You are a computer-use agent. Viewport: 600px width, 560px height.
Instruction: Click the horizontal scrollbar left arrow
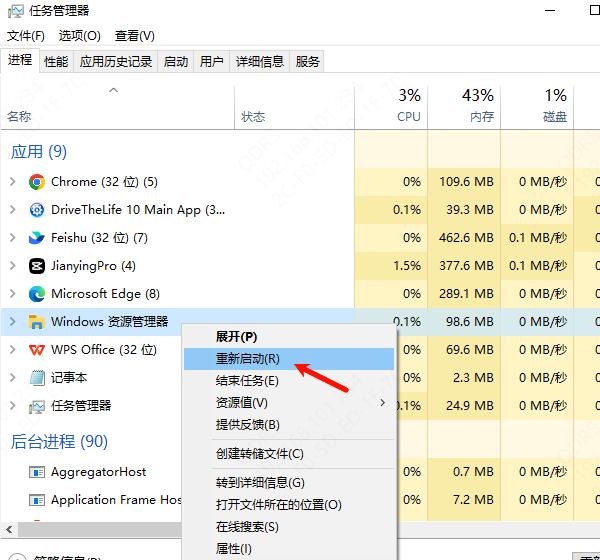coord(9,530)
